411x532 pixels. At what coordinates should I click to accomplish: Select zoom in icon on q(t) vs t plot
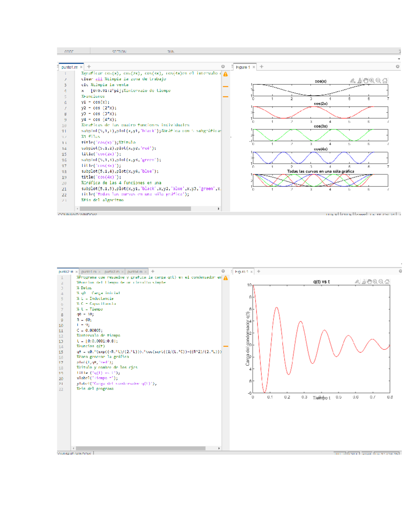tap(375, 282)
